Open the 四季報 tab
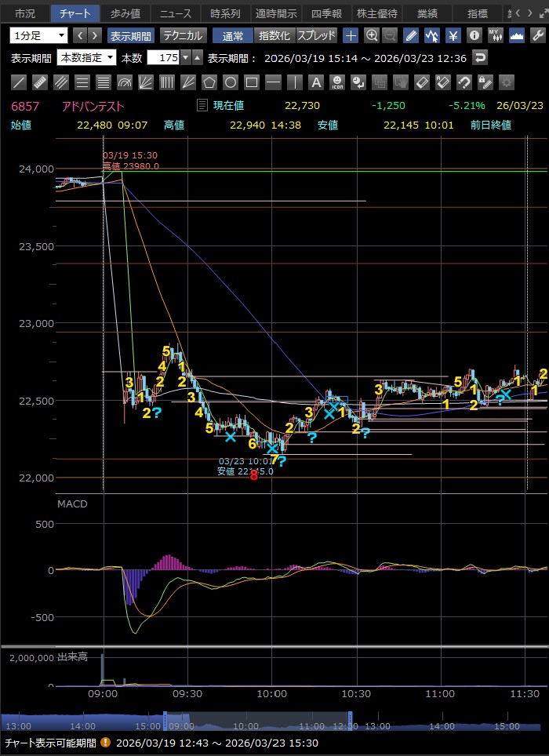This screenshot has height=756, width=549. click(325, 13)
